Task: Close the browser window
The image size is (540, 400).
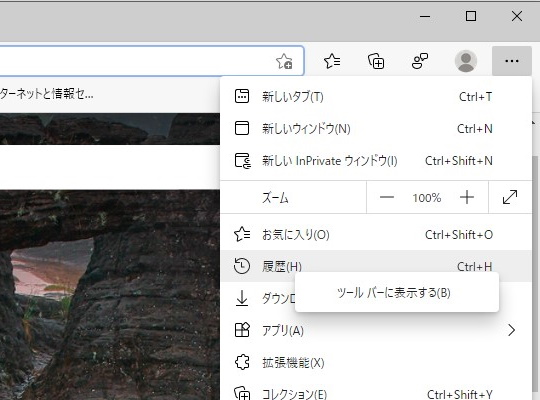Action: tap(517, 16)
